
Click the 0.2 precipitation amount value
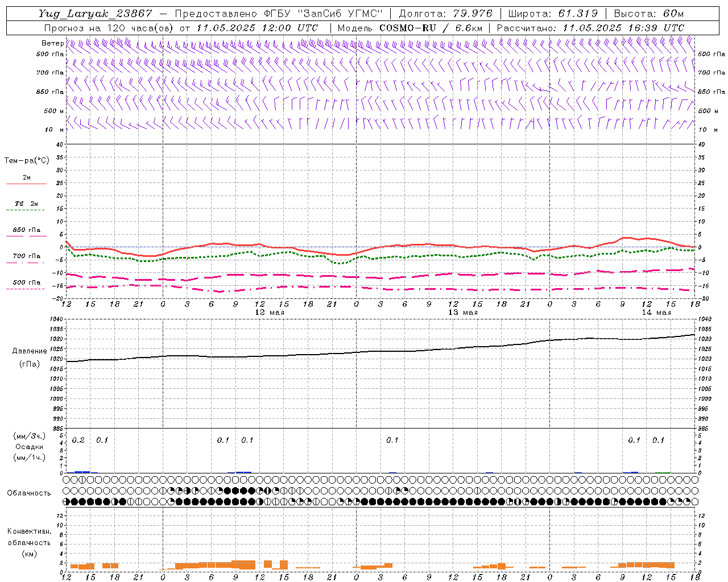pos(78,440)
